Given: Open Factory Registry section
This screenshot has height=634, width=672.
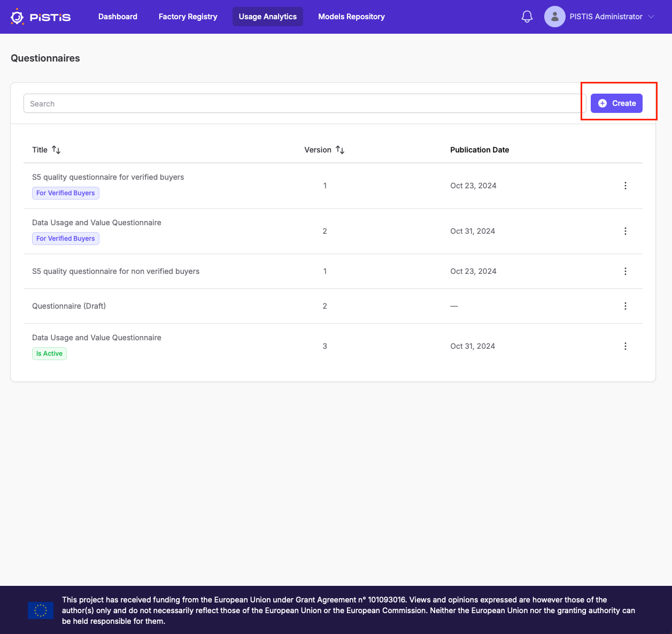Looking at the screenshot, I should pos(188,17).
